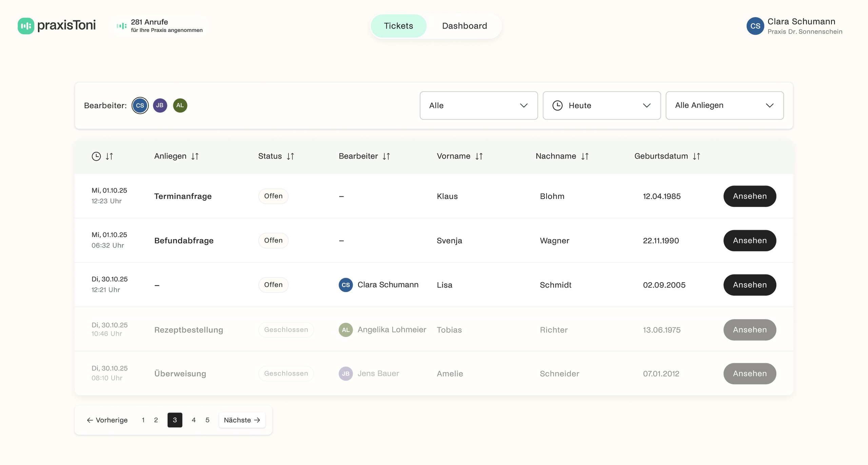
Task: Sort by Nachname column arrows
Action: click(585, 156)
